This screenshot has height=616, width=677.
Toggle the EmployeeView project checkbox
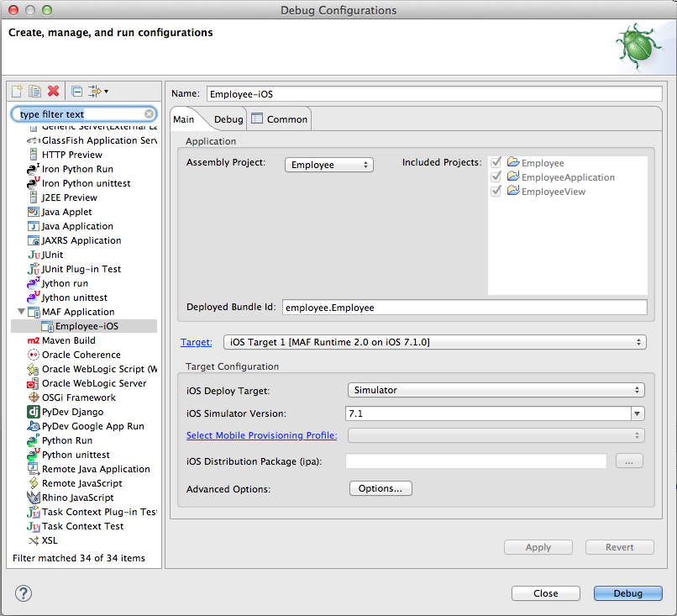pyautogui.click(x=496, y=191)
